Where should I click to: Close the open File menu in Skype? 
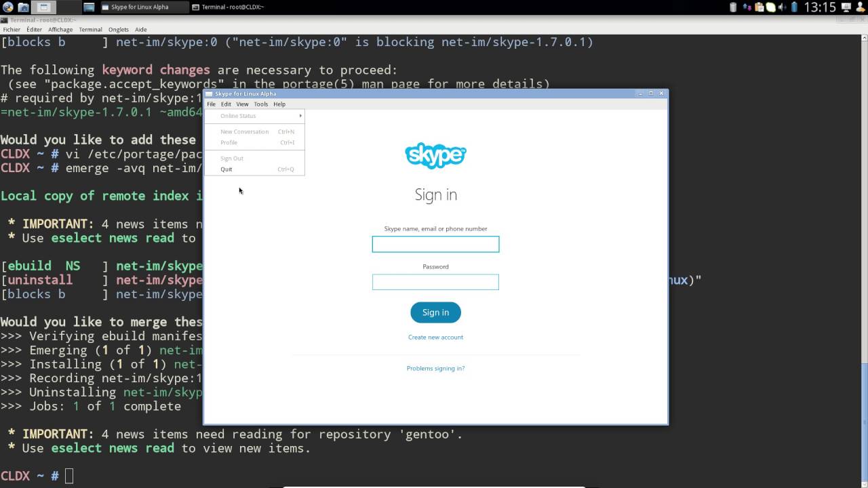211,104
